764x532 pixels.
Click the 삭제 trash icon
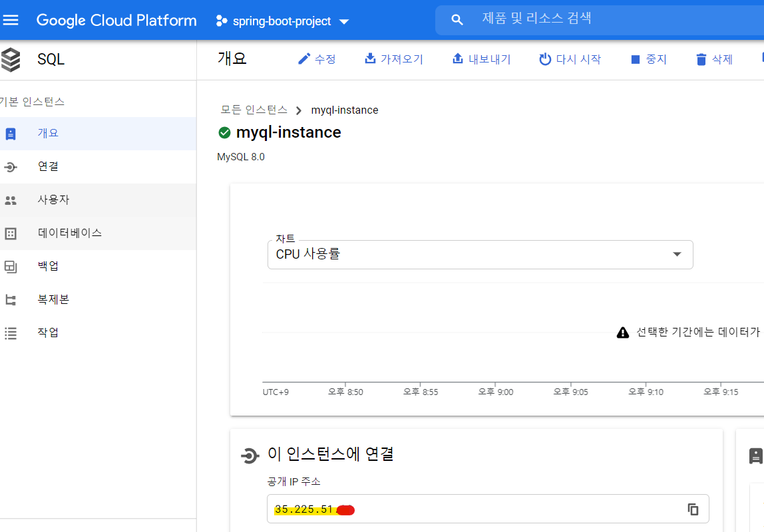[701, 59]
